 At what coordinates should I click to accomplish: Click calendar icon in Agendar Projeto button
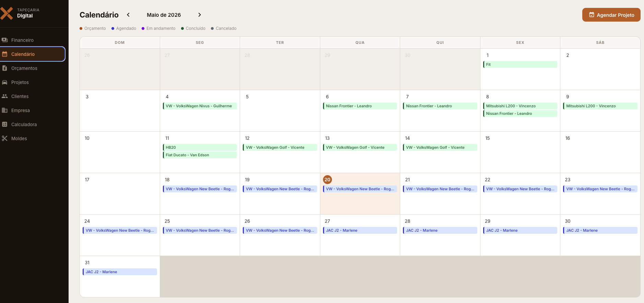tap(592, 15)
